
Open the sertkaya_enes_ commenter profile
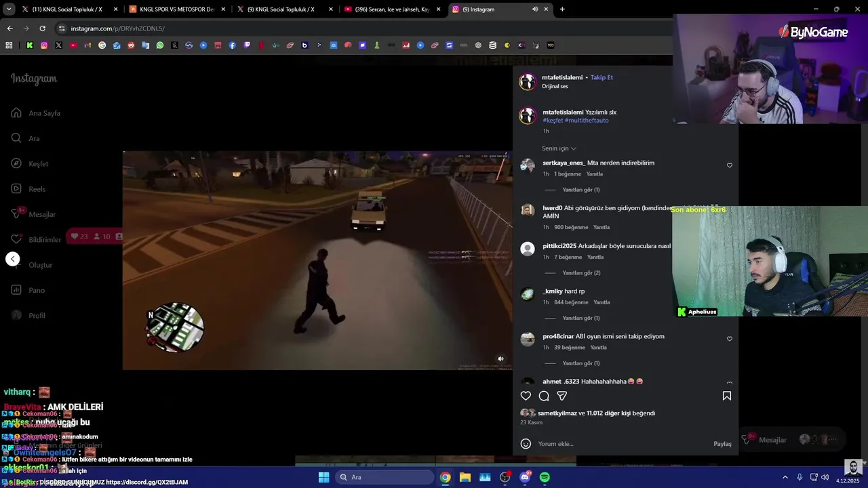pyautogui.click(x=563, y=163)
